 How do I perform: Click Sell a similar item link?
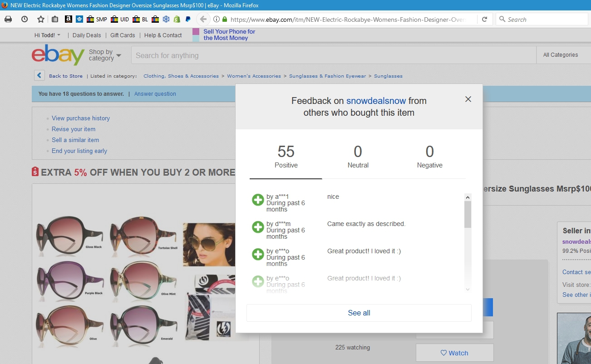click(x=75, y=140)
